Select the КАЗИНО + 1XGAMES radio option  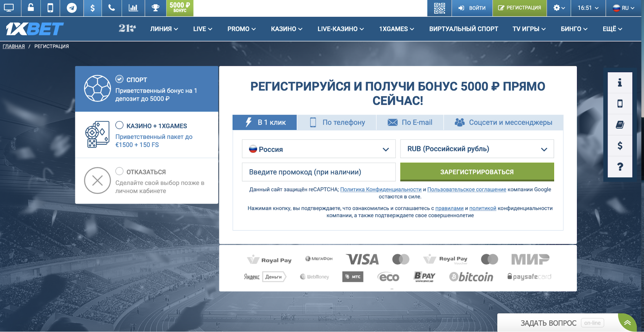119,125
